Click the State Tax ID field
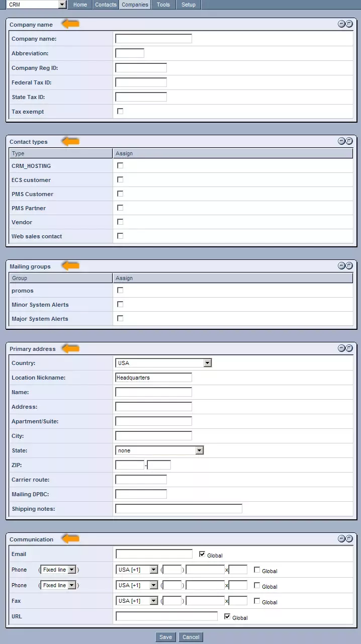The width and height of the screenshot is (361, 644). [x=141, y=97]
